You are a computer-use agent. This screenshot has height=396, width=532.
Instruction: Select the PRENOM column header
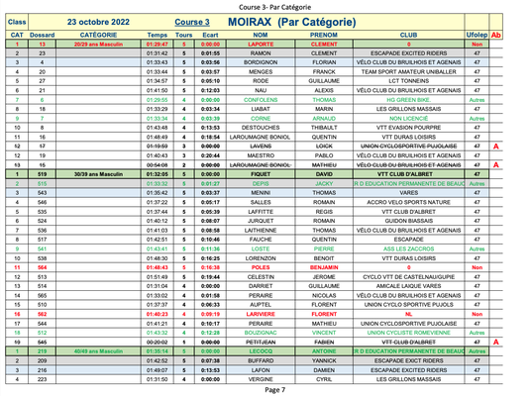tap(324, 35)
